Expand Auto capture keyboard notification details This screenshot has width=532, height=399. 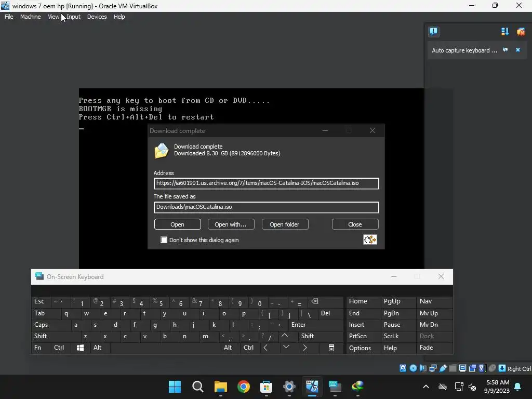tap(505, 50)
